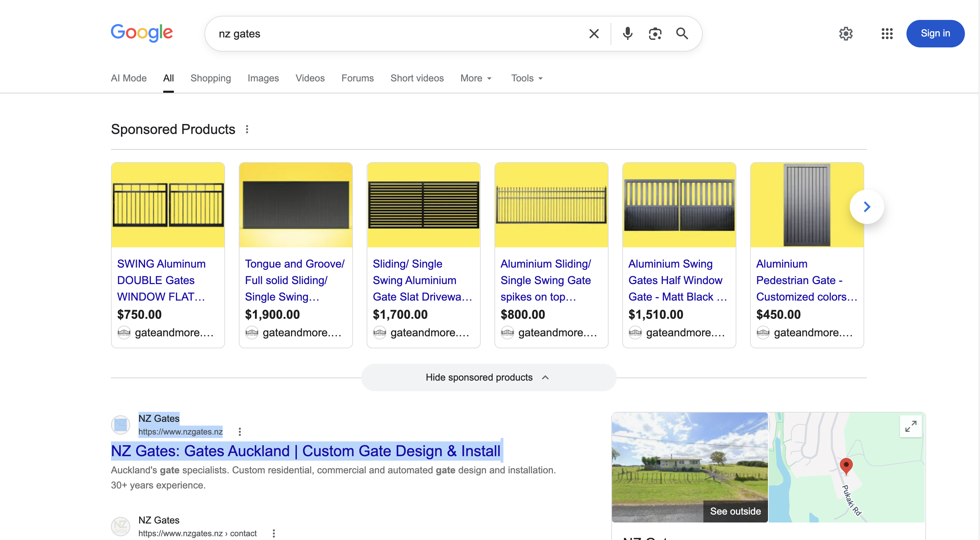
Task: Click the https://www.nzgates.nz URL
Action: (180, 431)
